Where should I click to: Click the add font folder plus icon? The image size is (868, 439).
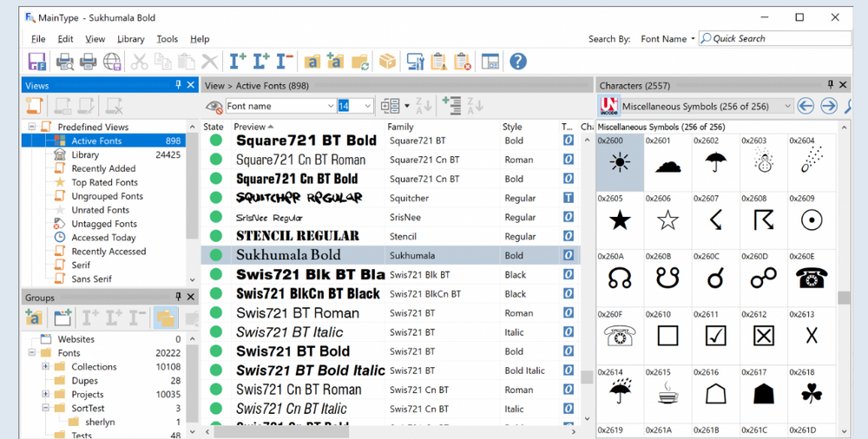(x=335, y=61)
